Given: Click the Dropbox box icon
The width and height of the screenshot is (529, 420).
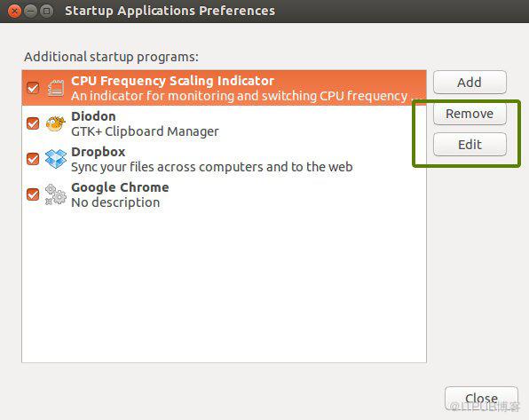Looking at the screenshot, I should [56, 159].
